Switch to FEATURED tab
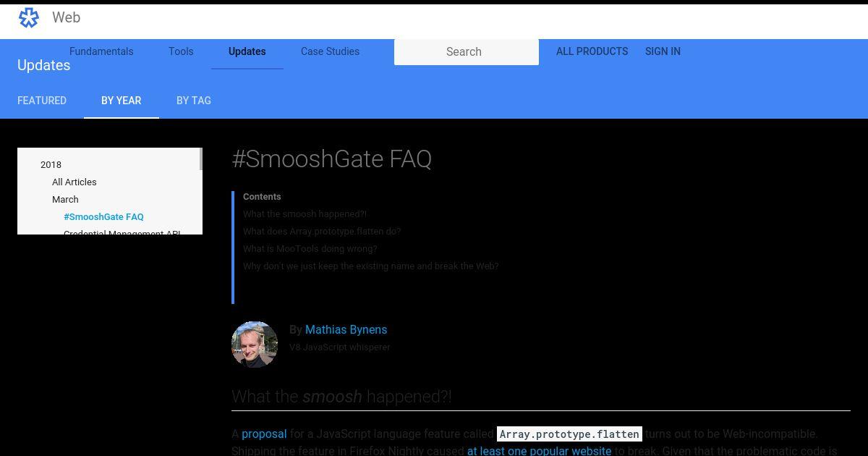The image size is (868, 456). 42,101
